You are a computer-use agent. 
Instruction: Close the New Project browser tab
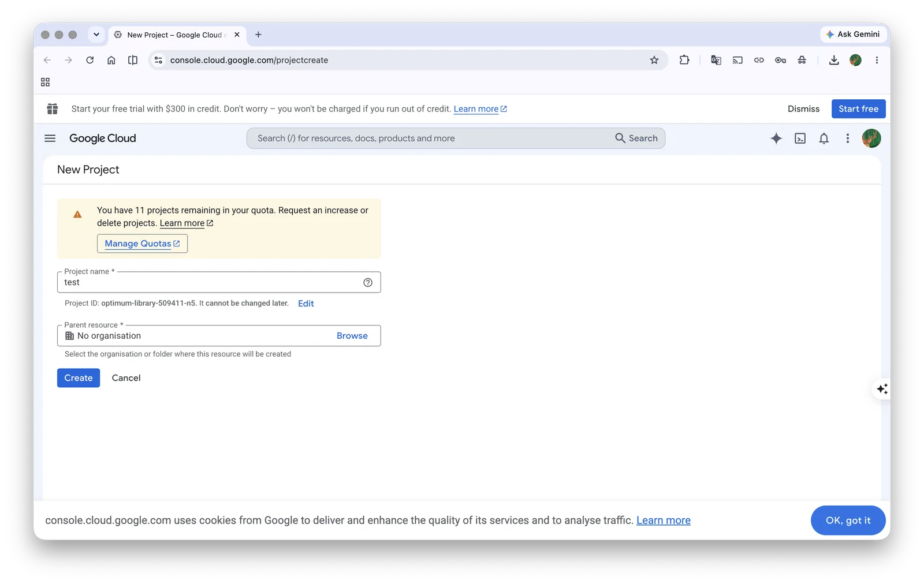tap(237, 35)
